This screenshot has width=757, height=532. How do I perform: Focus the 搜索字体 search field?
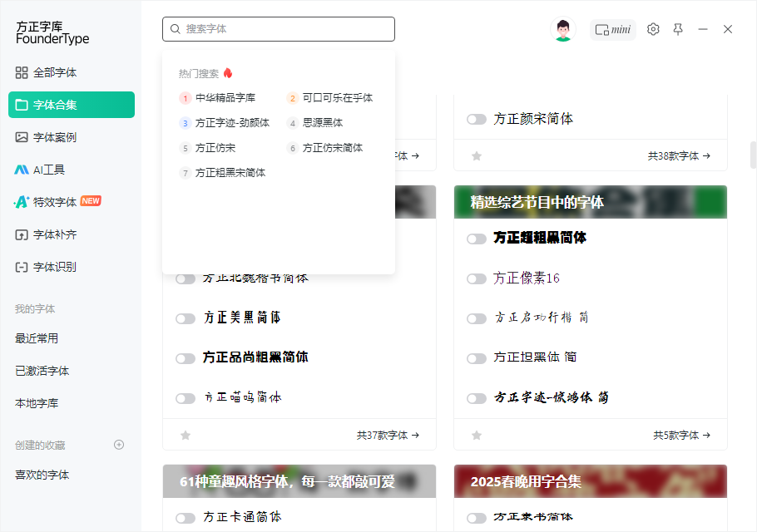pos(279,29)
